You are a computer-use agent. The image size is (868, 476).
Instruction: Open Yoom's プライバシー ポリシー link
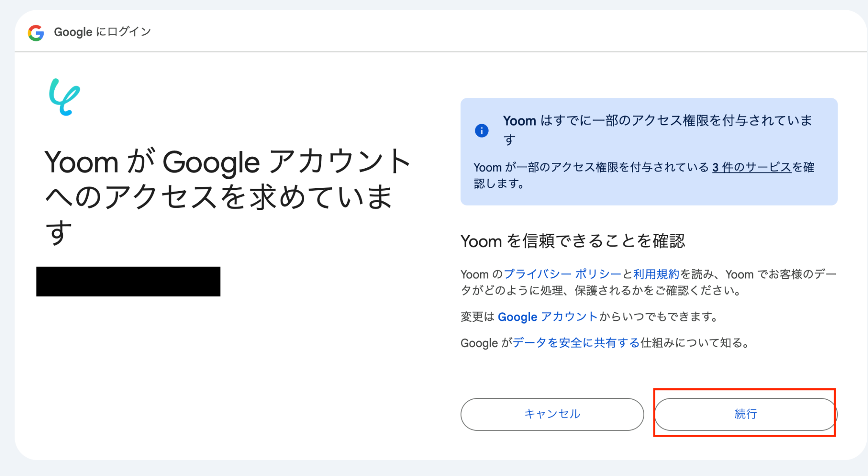562,274
